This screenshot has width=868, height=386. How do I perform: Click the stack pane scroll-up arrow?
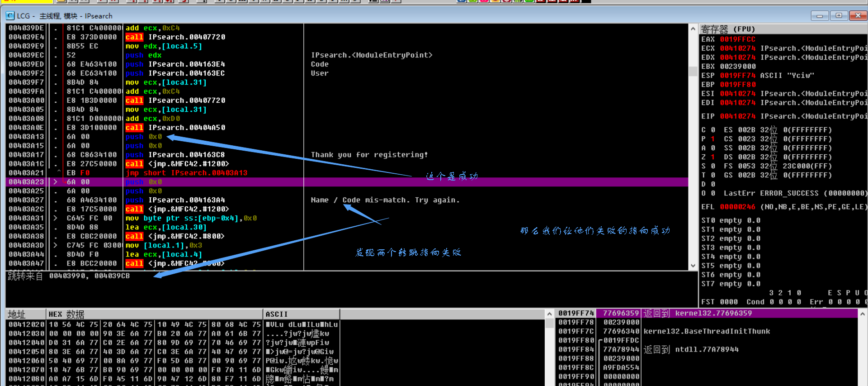coord(863,314)
